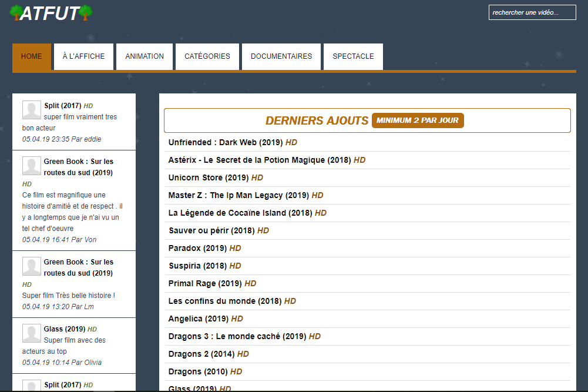
Task: Click the avatar beside eddie's Split comment
Action: tap(32, 110)
